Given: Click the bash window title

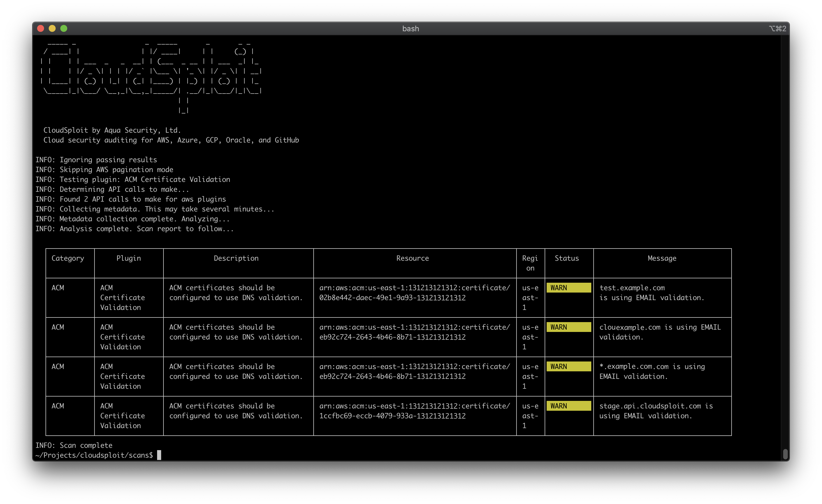Looking at the screenshot, I should (x=410, y=29).
